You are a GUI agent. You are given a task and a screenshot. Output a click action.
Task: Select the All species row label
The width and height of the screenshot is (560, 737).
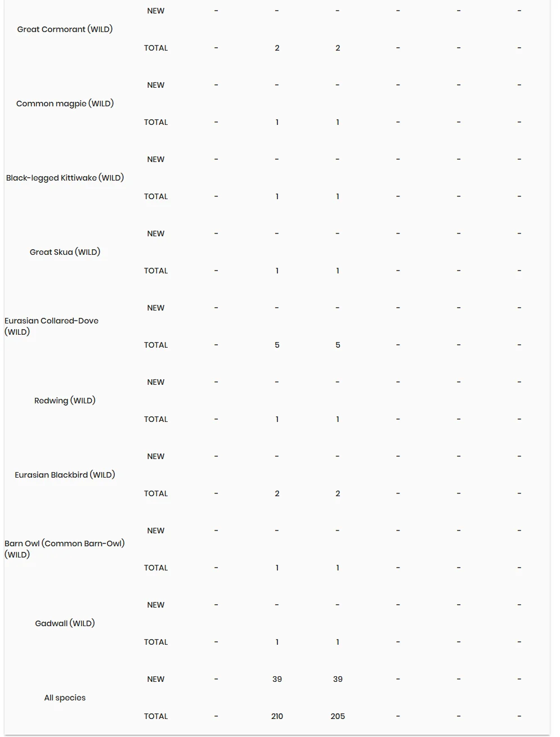(65, 698)
